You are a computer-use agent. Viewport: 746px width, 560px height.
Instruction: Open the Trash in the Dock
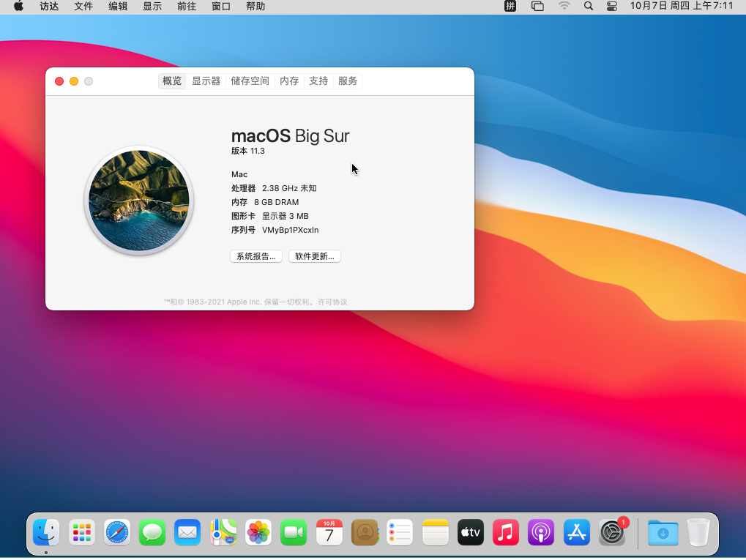pos(698,532)
